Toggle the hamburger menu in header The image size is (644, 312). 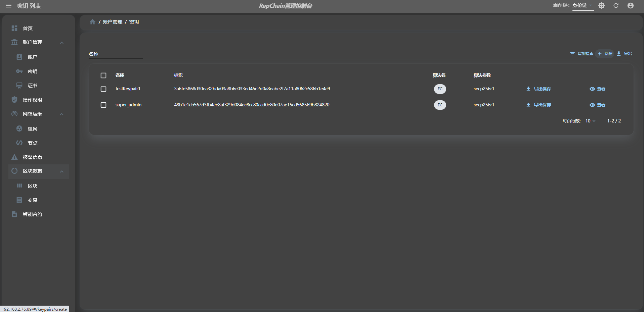pyautogui.click(x=9, y=6)
